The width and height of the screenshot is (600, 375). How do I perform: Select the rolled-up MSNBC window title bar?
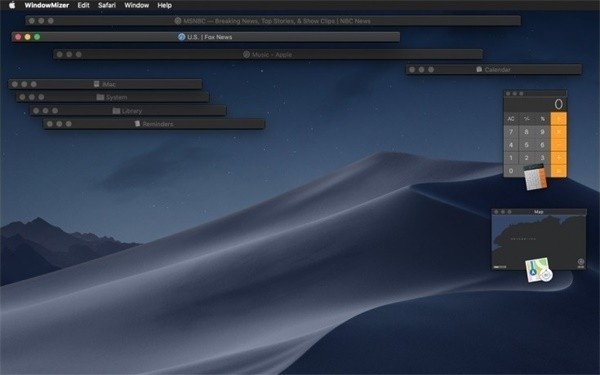coord(273,21)
